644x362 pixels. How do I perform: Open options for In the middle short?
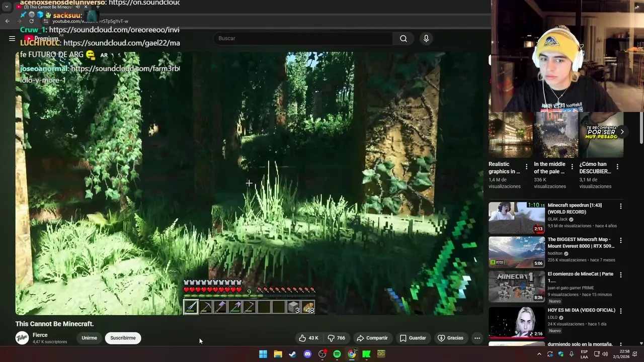pyautogui.click(x=572, y=166)
